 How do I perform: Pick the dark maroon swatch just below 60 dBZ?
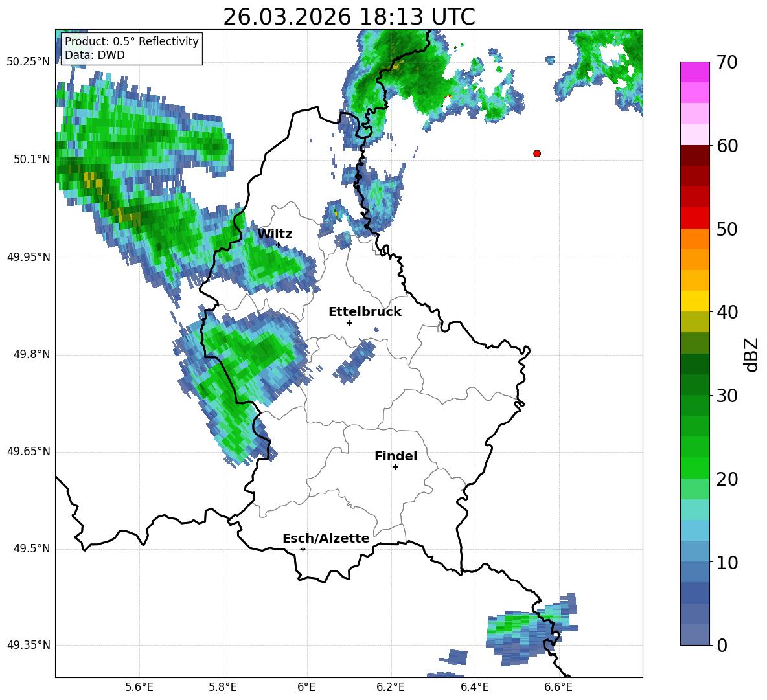tap(694, 155)
